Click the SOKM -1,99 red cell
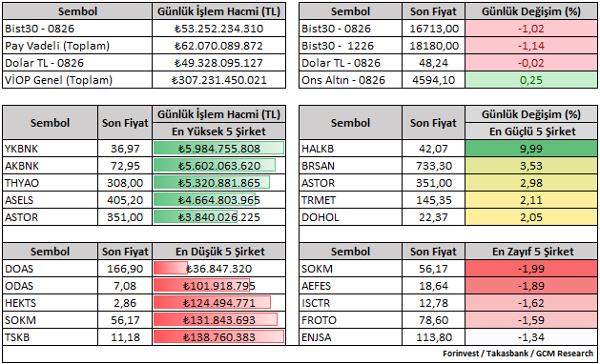Screen dimensions: 600x364 click(x=531, y=269)
